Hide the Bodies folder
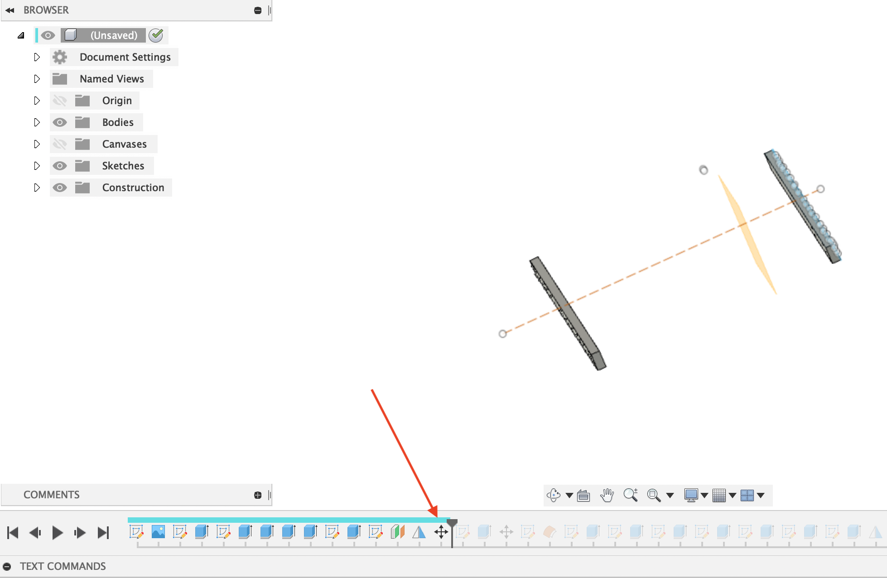 click(60, 122)
